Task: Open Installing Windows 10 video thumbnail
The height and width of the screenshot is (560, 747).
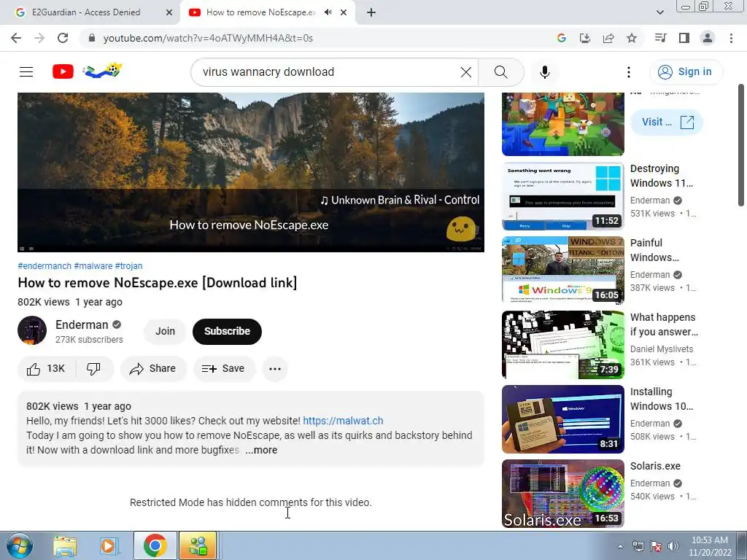Action: click(562, 419)
